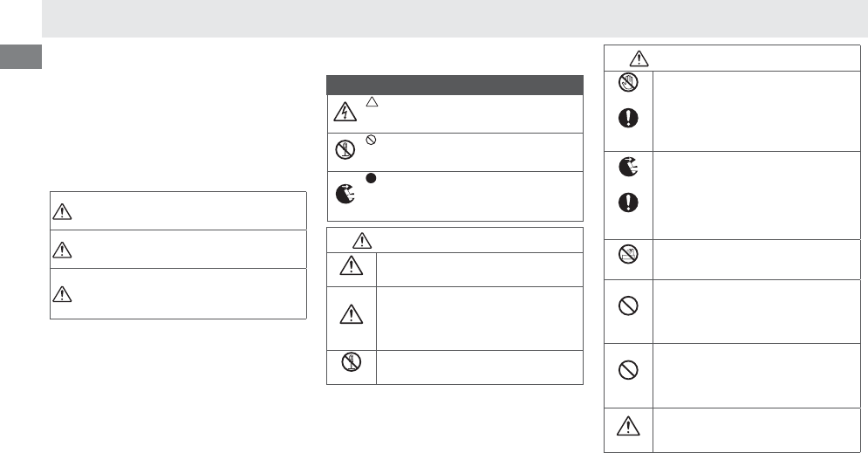Click the do-not-disassemble icon in the middle warning table
Viewport: 868px width, 453px height.
pyautogui.click(x=352, y=363)
